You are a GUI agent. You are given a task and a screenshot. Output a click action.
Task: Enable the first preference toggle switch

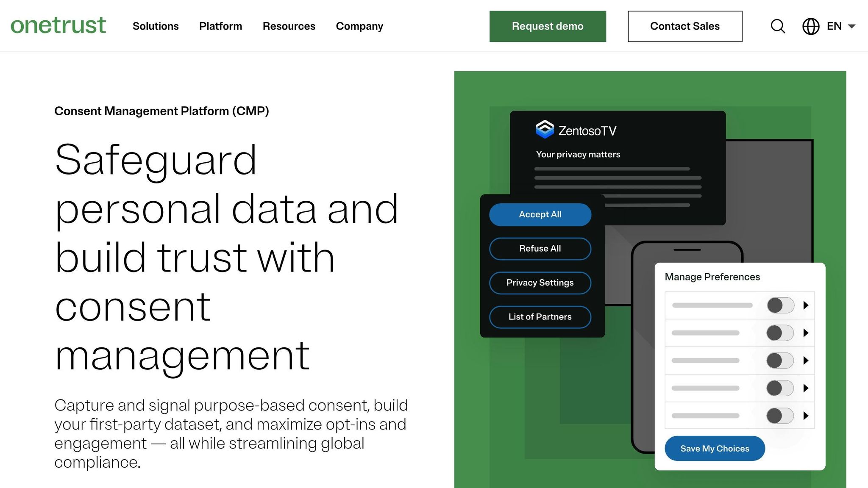coord(780,305)
